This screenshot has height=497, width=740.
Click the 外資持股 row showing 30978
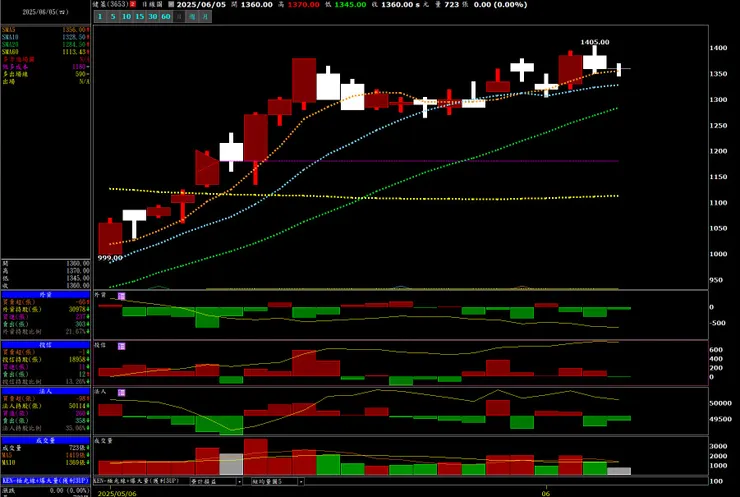tap(45, 309)
